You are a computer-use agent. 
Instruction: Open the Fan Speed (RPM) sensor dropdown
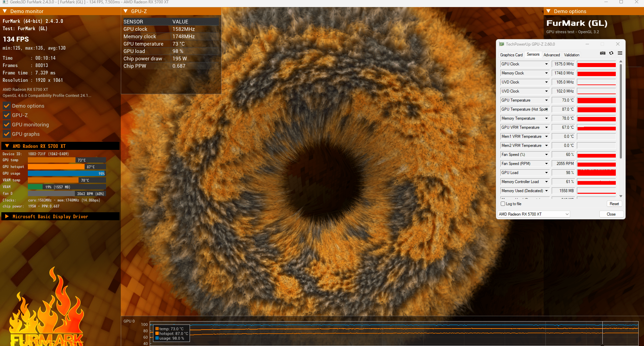click(x=546, y=164)
